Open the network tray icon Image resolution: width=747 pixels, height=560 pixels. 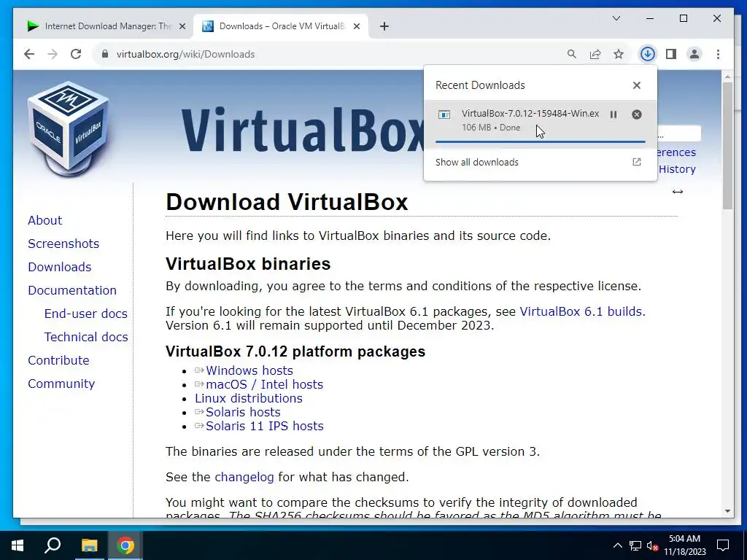pyautogui.click(x=635, y=545)
